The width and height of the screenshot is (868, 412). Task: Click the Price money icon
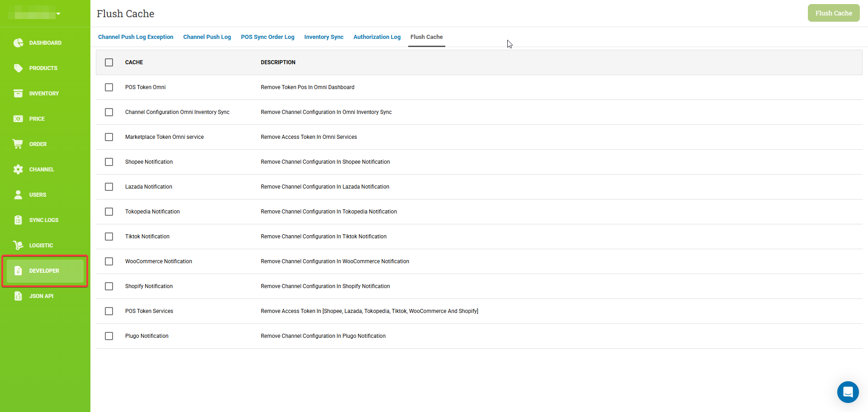tap(18, 119)
